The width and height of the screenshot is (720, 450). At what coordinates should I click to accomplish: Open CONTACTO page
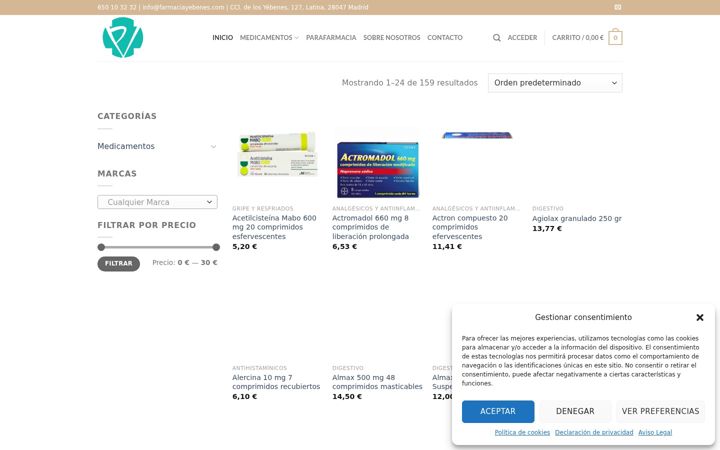[x=444, y=38]
